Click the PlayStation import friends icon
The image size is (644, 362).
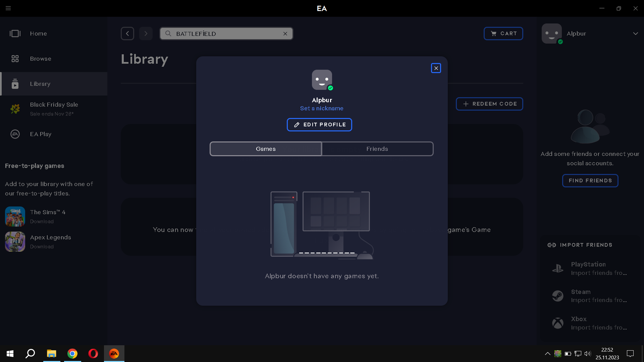558,268
